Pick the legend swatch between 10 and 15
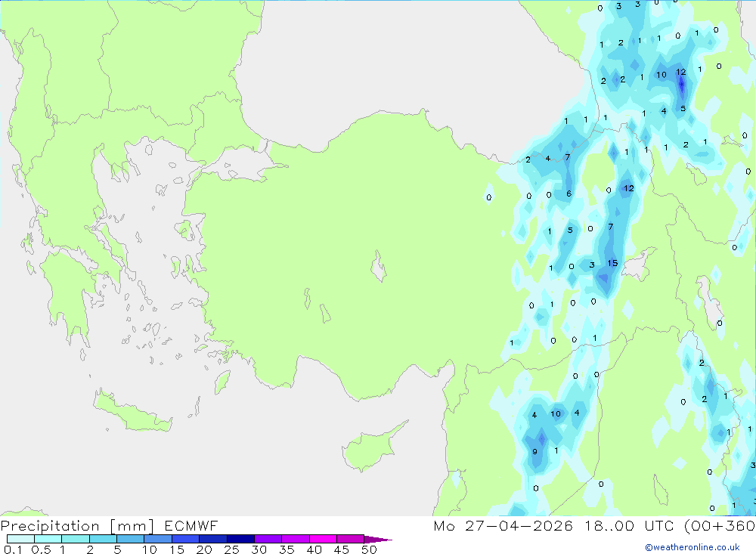 pos(158,539)
